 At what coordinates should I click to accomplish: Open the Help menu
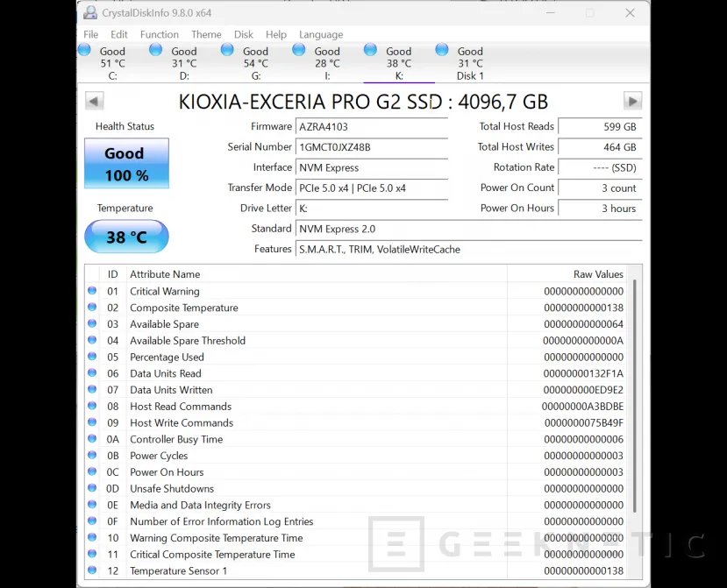(276, 34)
